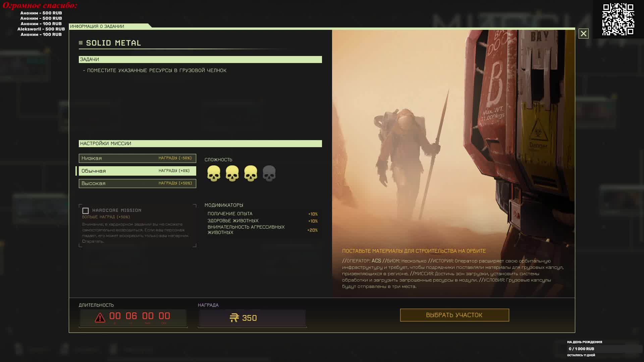Click the red warning triangle icon

[x=100, y=317]
